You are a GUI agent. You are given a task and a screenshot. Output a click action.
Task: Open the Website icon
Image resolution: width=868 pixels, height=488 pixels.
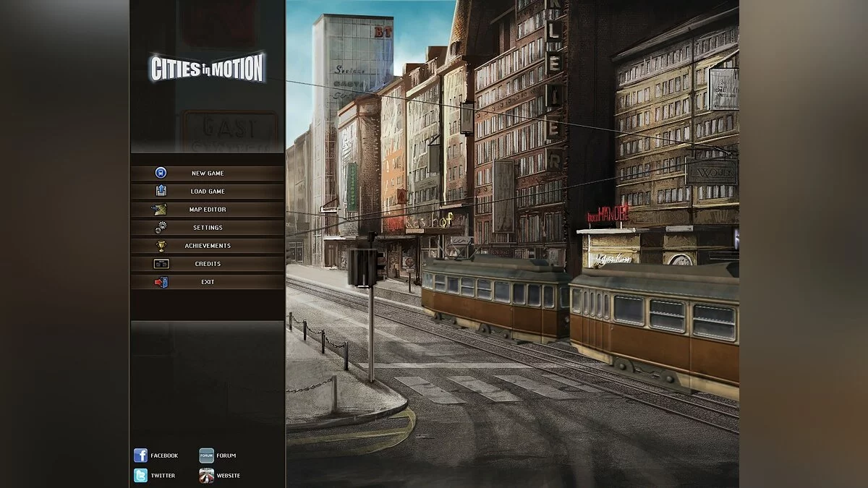[x=207, y=475]
